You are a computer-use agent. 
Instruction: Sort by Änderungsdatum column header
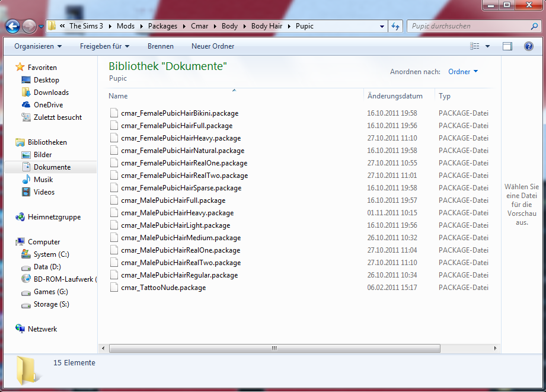pos(395,96)
